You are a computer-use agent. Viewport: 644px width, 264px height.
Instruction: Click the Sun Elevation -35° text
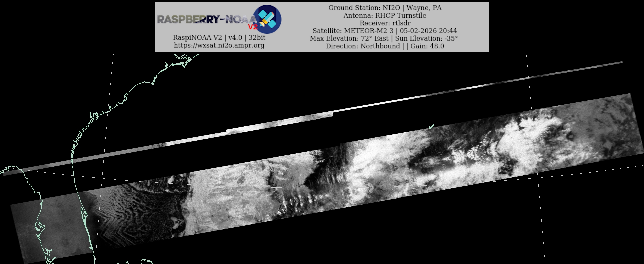click(426, 38)
